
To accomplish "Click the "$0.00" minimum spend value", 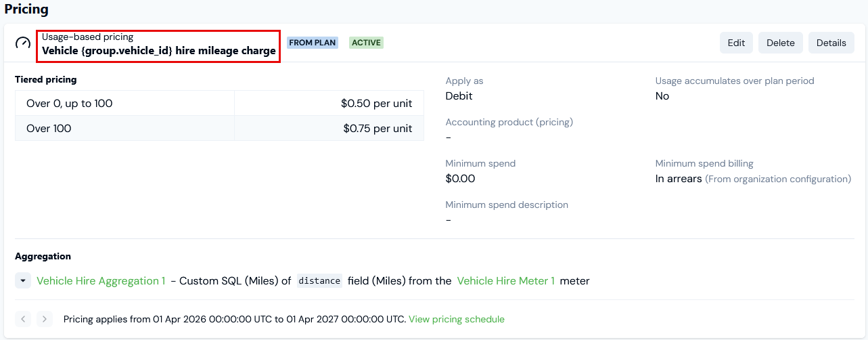I will coord(460,179).
